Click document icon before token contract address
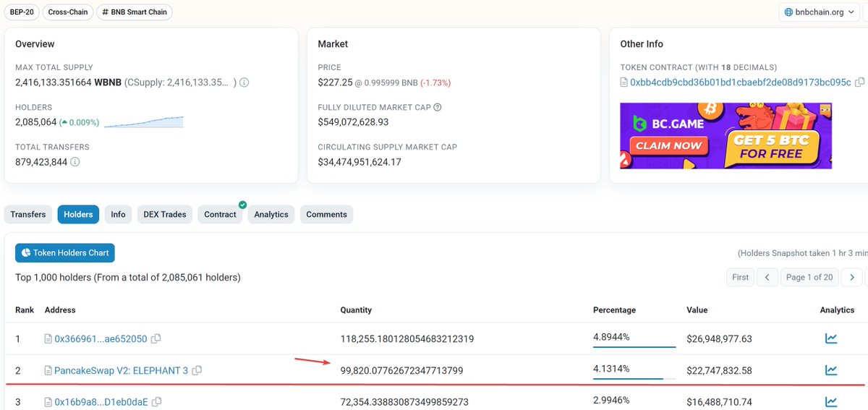This screenshot has height=410, width=868. (624, 82)
